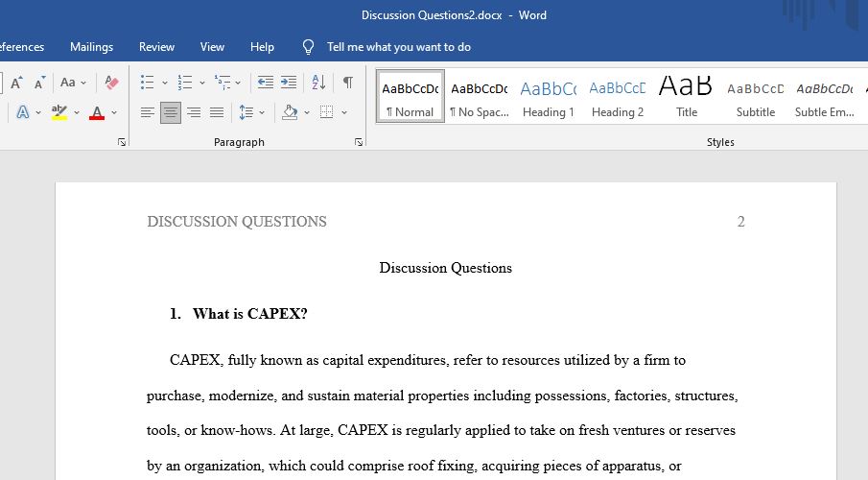Apply the Subtle Emphasis style

[824, 96]
